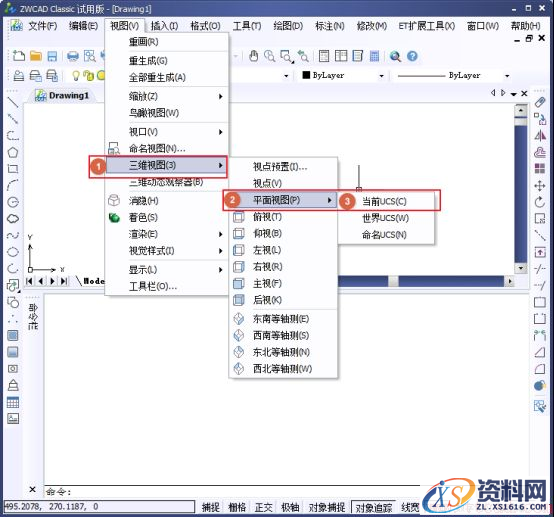
Task: Open the 编辑(E) menu
Action: (83, 26)
